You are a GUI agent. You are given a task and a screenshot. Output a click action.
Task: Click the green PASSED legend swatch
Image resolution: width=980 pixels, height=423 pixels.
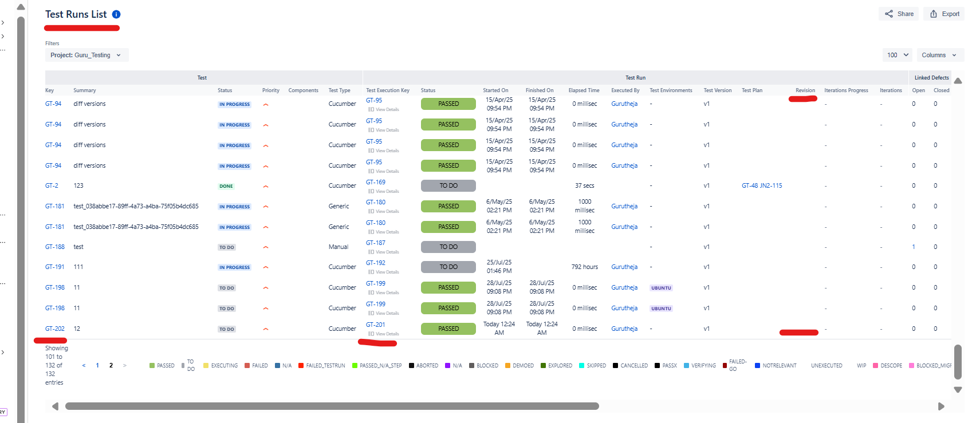152,366
